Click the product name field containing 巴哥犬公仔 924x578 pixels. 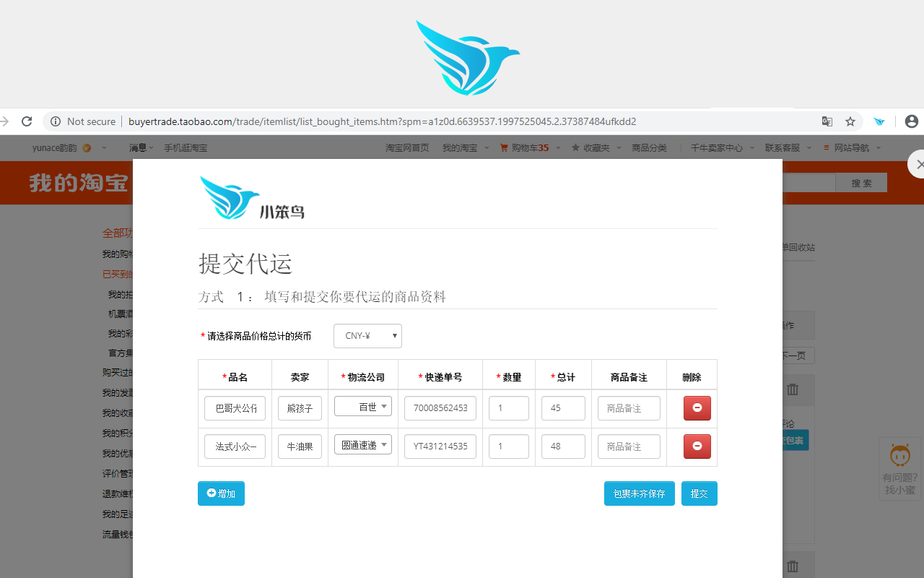click(235, 408)
